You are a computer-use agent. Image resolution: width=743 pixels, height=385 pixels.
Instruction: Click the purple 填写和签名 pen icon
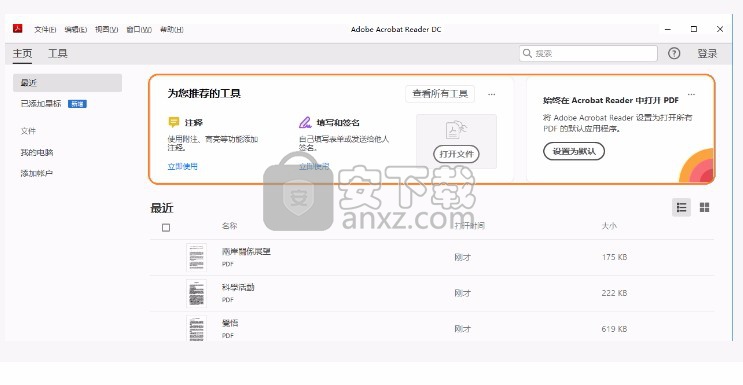point(305,122)
